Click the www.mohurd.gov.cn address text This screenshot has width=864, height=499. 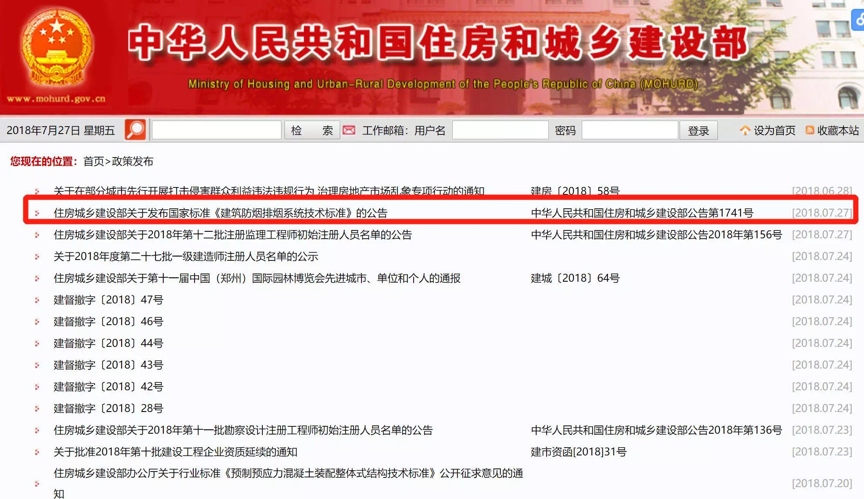tap(56, 99)
